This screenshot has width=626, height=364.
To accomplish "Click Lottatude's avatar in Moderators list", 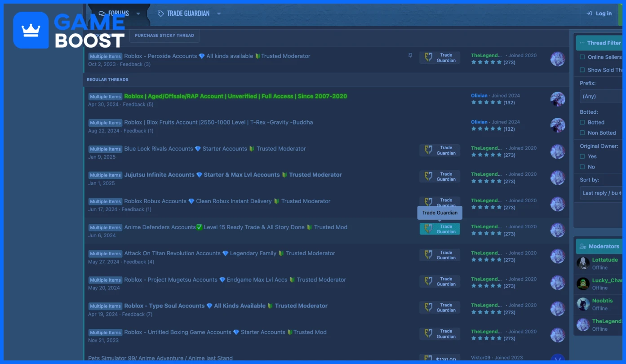I will pyautogui.click(x=583, y=263).
